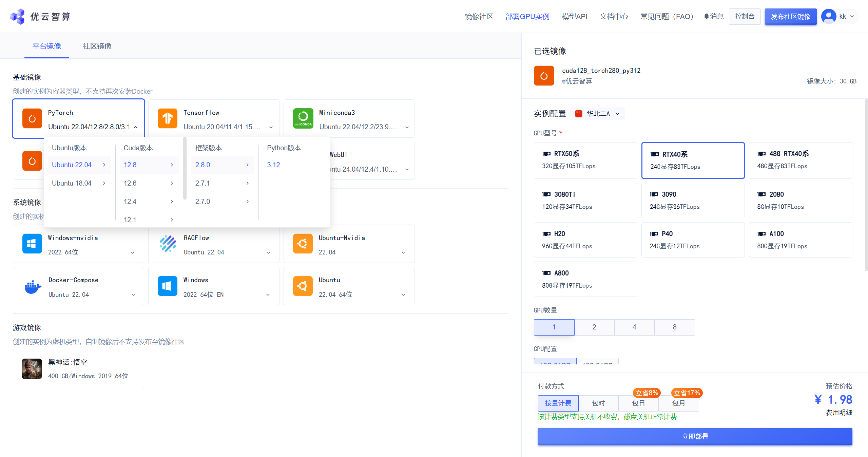
Task: Switch to the 社区镜像 tab
Action: (x=97, y=46)
